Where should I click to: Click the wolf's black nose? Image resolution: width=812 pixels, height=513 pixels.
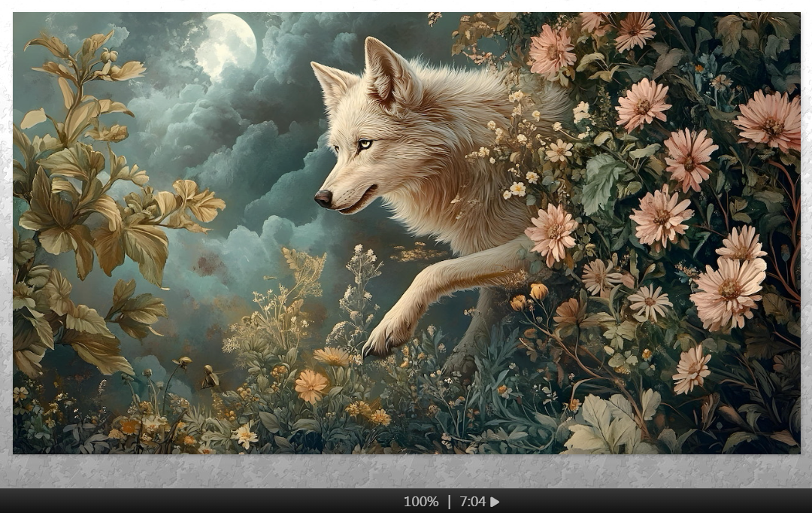tap(323, 198)
